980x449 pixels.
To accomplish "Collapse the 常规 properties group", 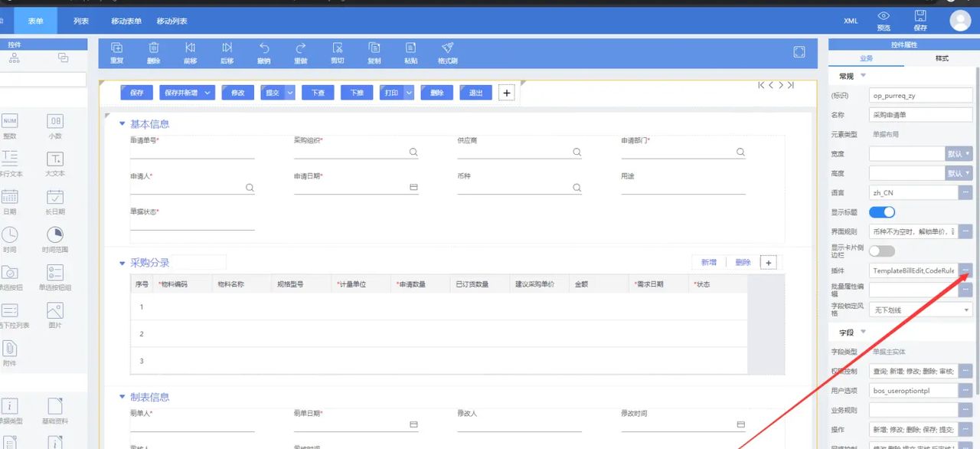I will [864, 76].
